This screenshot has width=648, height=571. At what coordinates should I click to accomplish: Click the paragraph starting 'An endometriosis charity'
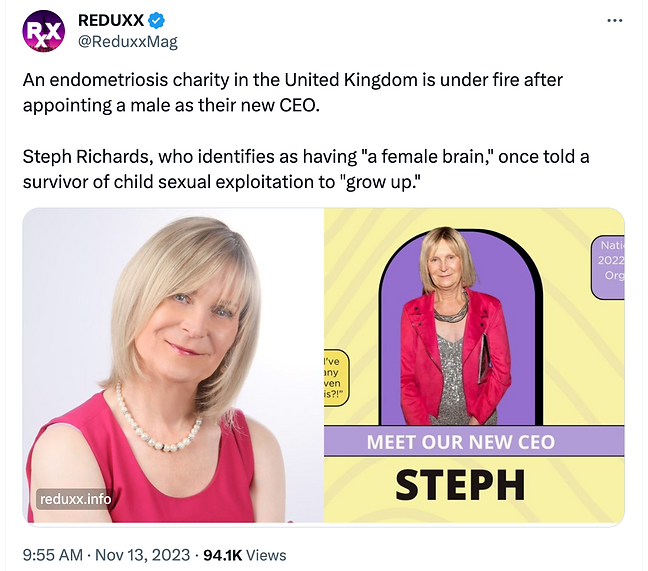320,92
